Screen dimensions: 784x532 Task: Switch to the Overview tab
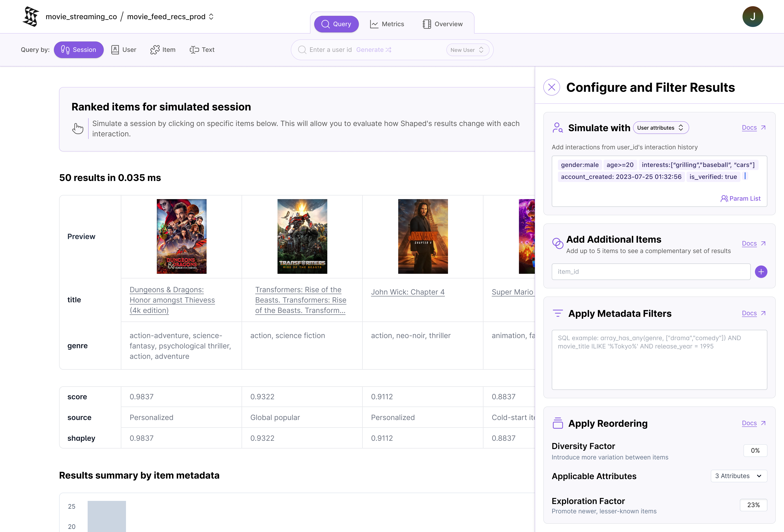click(443, 24)
